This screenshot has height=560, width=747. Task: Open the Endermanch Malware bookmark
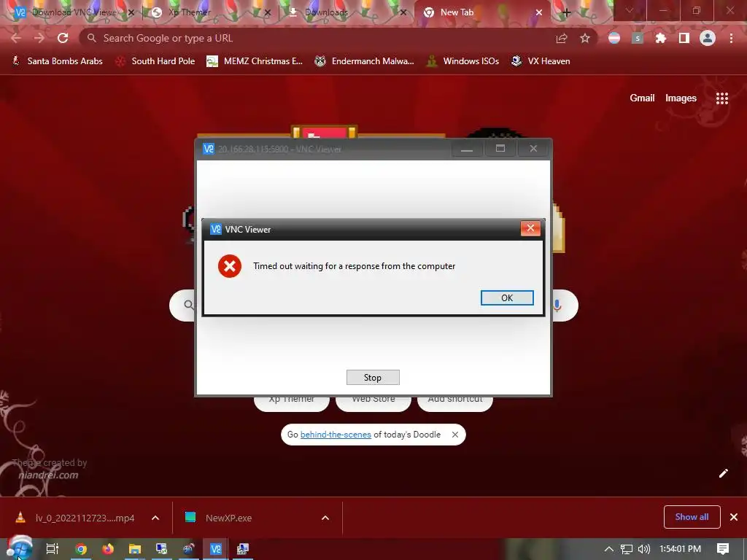point(365,61)
